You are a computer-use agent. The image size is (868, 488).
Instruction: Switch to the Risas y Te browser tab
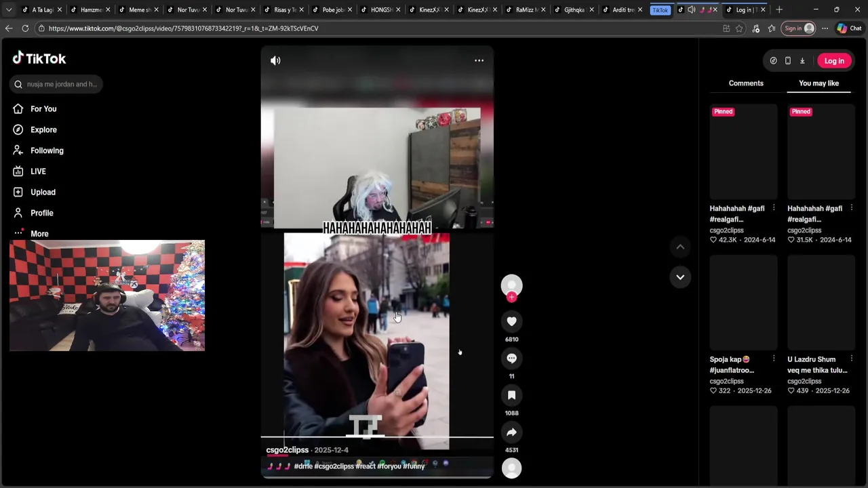pos(283,9)
